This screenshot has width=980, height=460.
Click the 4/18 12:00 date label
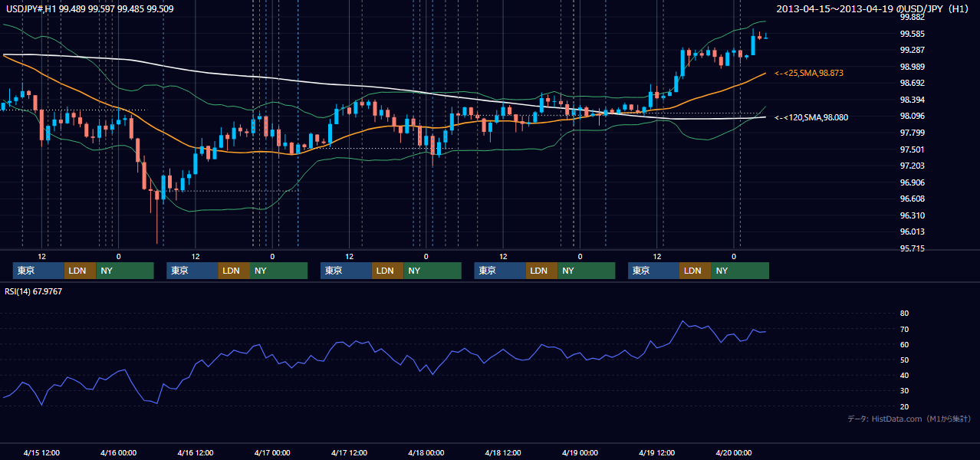[x=503, y=453]
